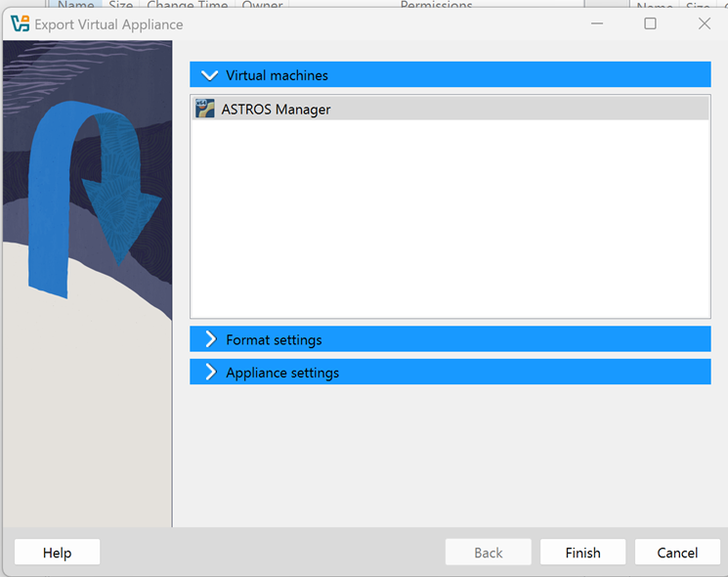Click the Permissions column header behind the dialog
This screenshot has height=577, width=728.
coord(436,6)
